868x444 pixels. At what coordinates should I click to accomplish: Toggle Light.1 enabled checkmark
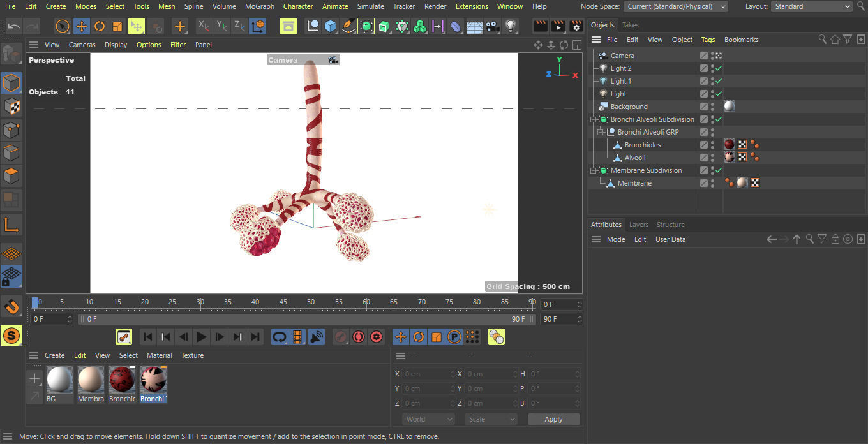(719, 81)
